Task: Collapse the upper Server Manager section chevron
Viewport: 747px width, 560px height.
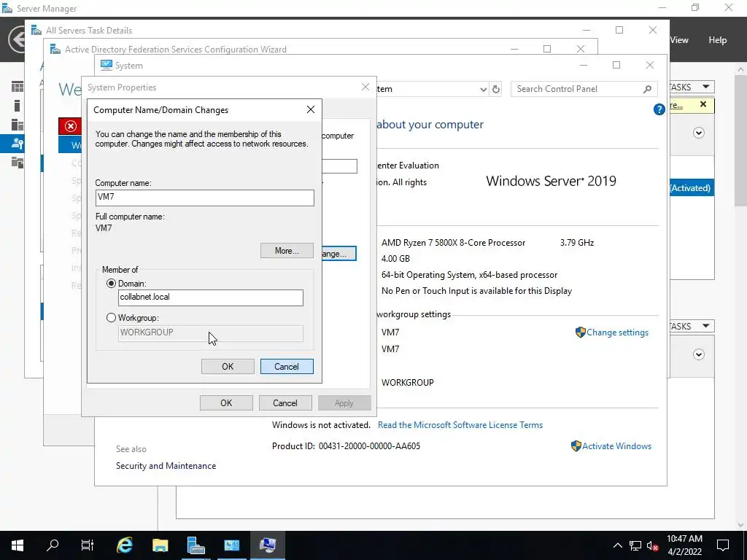Action: 699,133
